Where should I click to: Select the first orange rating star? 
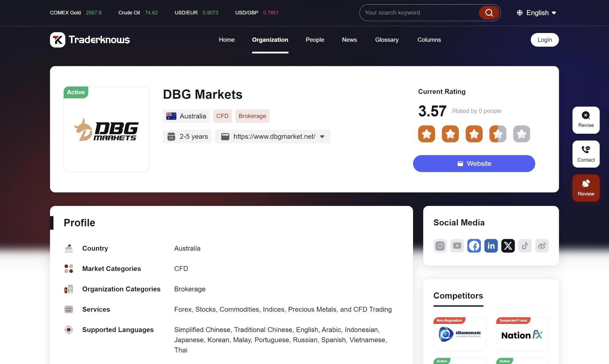[426, 134]
